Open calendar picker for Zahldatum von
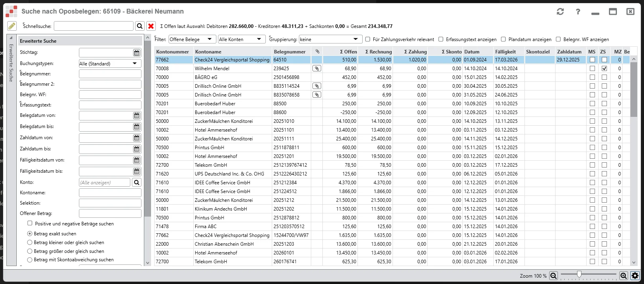644x284 pixels. pos(137,138)
